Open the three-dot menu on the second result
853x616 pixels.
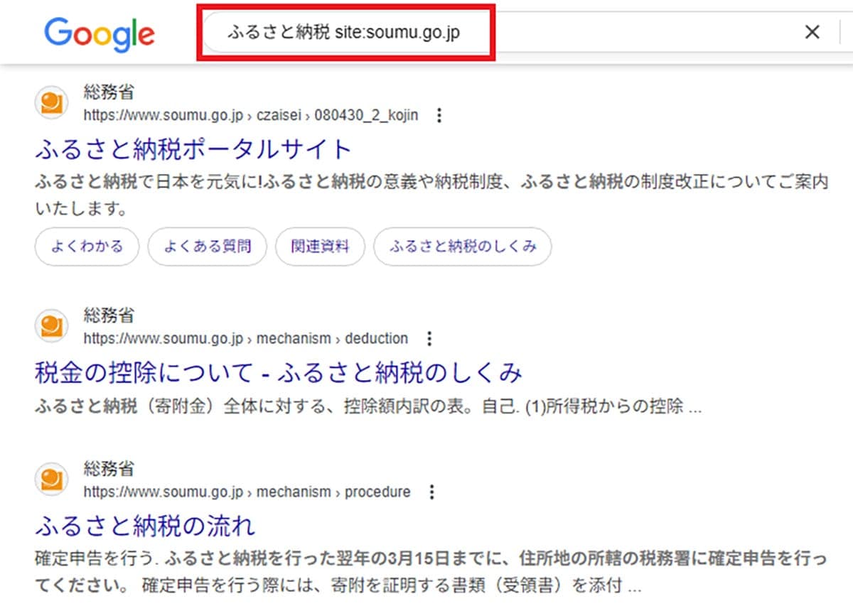tap(429, 339)
